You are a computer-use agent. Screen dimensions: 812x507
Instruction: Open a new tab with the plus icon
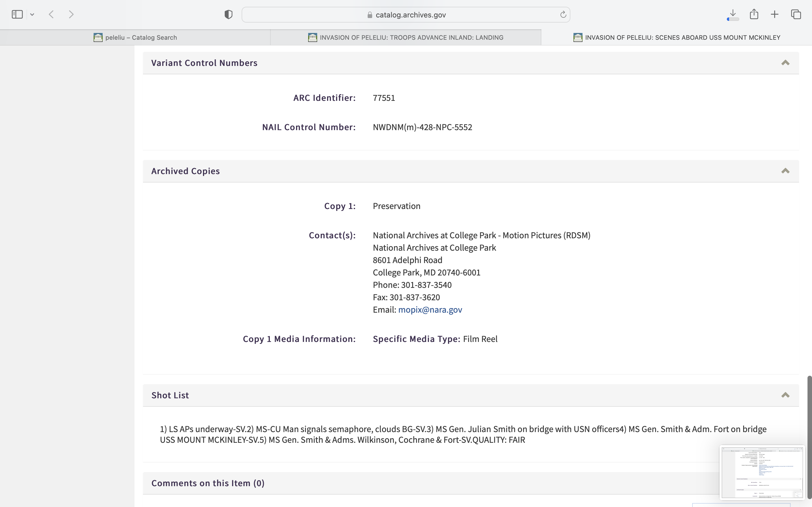point(775,14)
